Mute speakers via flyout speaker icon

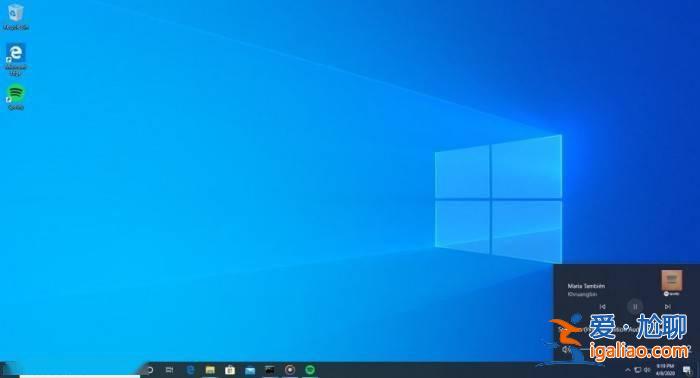tap(566, 349)
